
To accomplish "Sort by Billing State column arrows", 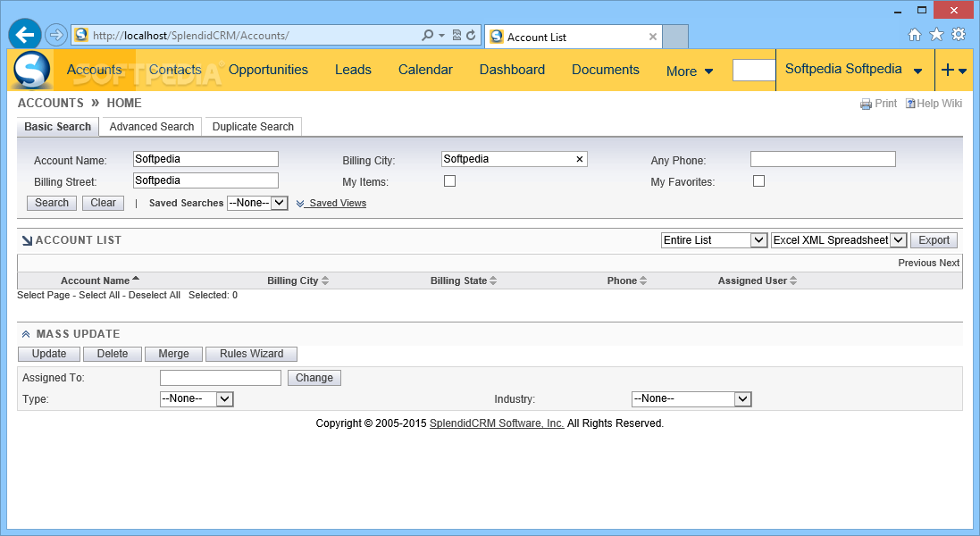I will [x=493, y=281].
